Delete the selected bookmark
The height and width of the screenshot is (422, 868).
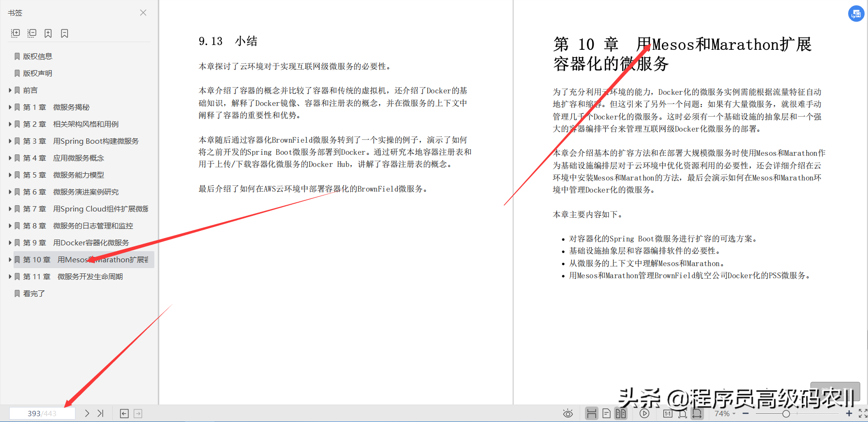(64, 33)
